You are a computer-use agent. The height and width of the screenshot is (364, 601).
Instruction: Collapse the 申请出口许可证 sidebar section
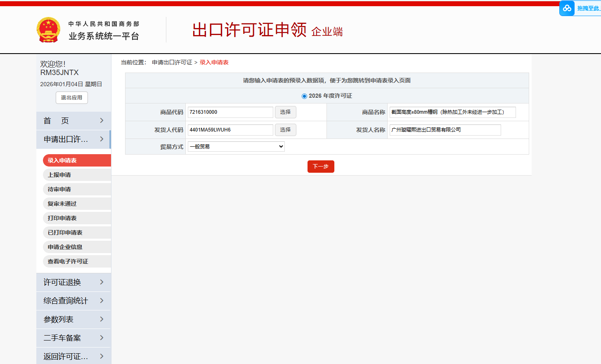[73, 139]
